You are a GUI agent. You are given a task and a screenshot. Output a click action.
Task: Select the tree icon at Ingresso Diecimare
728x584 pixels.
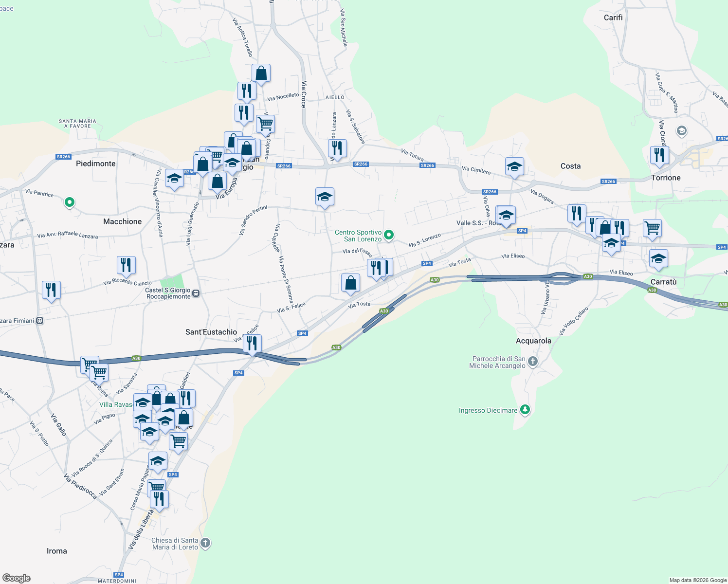click(x=525, y=410)
